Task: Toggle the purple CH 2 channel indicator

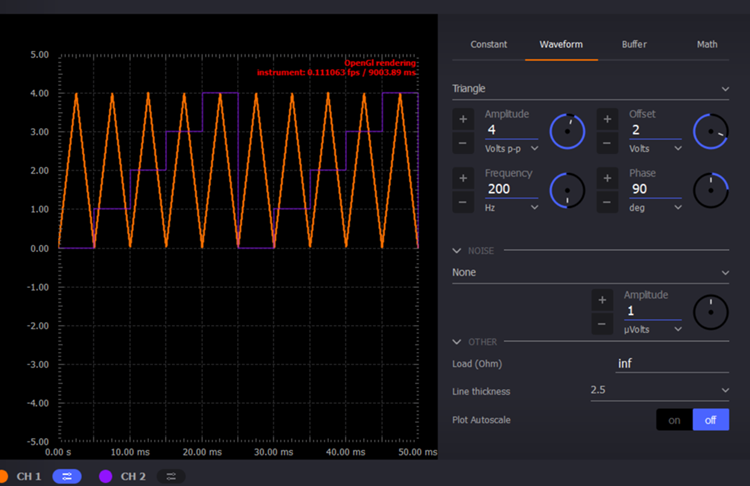Action: coord(105,476)
